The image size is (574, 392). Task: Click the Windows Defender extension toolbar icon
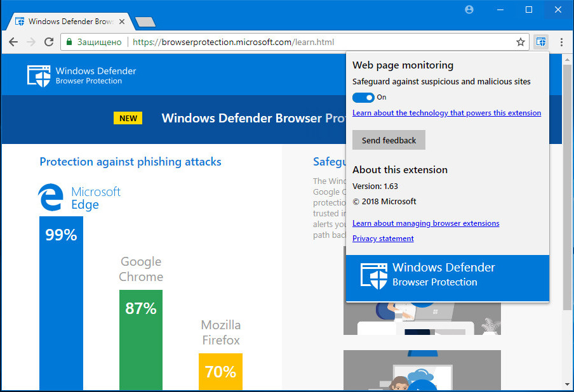(541, 42)
